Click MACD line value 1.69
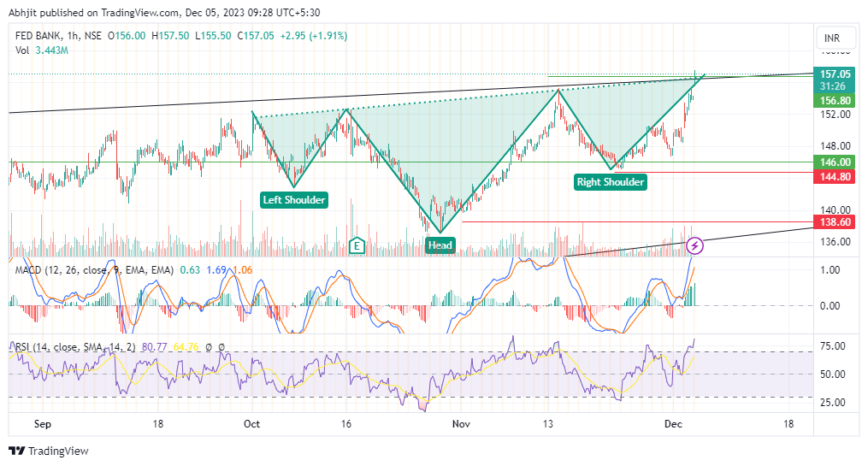Screen dimensions: 868x466 pos(216,270)
